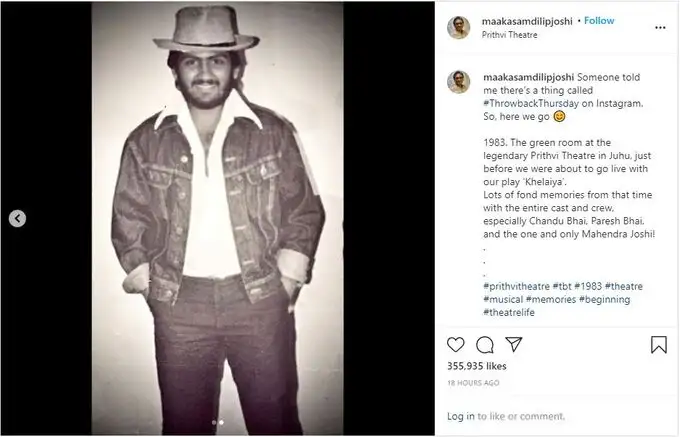Open the #prithvitheatre hashtag

click(515, 287)
